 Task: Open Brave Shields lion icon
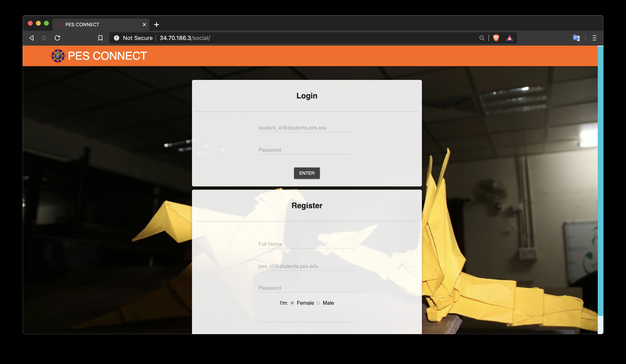[496, 38]
